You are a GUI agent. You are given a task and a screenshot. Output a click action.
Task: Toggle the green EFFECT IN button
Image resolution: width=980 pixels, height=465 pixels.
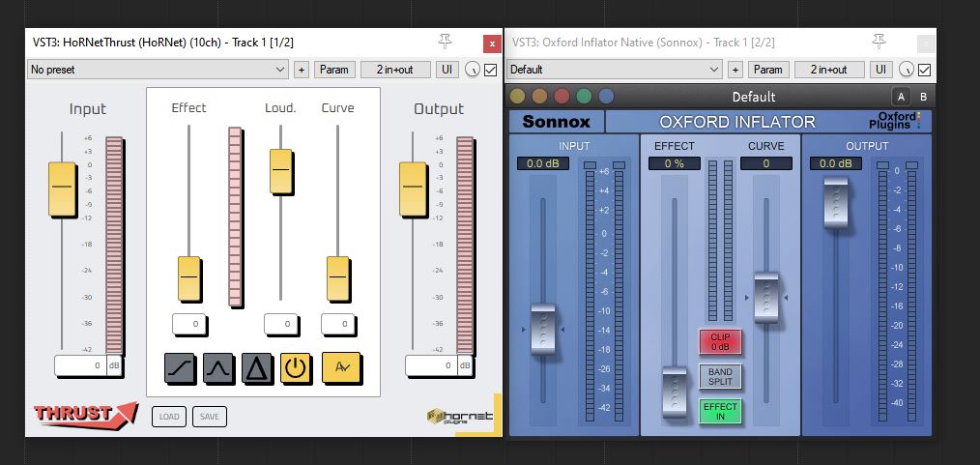(720, 411)
